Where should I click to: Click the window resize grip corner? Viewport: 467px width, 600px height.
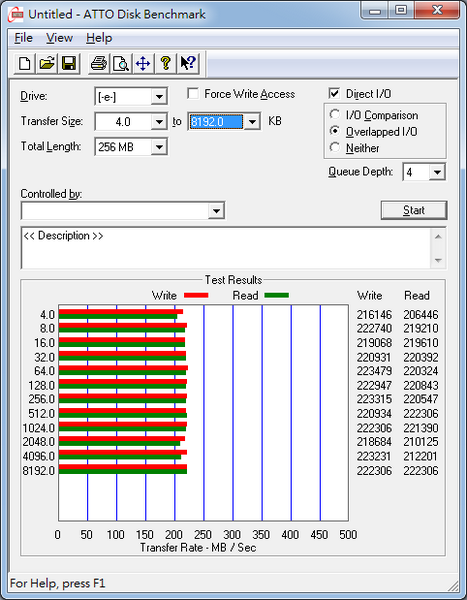pos(453,585)
